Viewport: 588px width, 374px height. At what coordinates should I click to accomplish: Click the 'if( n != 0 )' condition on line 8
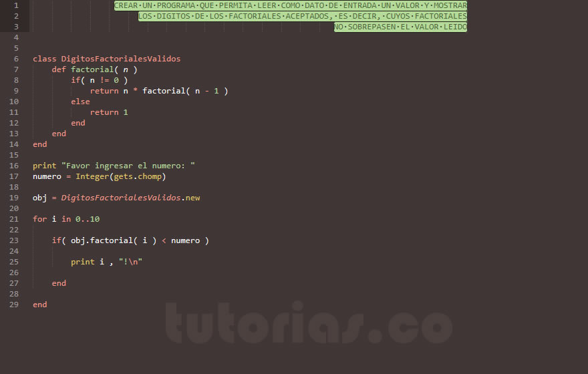pos(100,80)
